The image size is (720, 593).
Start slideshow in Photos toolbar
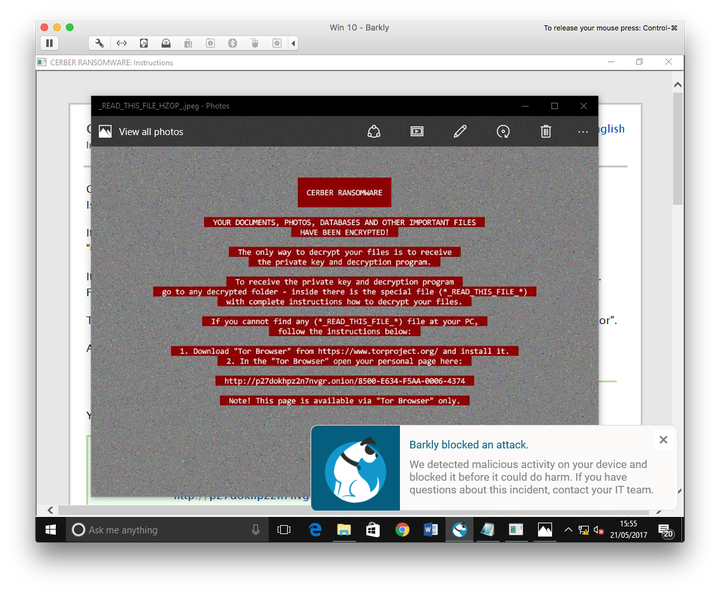click(x=417, y=132)
